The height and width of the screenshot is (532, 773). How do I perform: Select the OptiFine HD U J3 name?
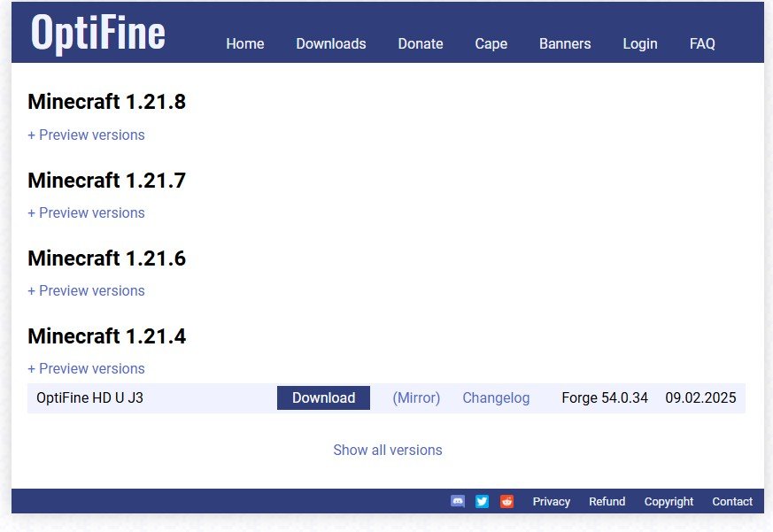click(89, 397)
